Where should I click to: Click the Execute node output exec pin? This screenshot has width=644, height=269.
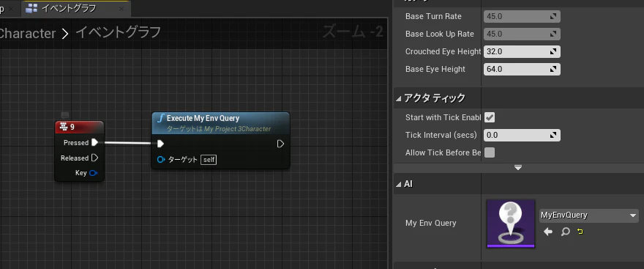280,144
